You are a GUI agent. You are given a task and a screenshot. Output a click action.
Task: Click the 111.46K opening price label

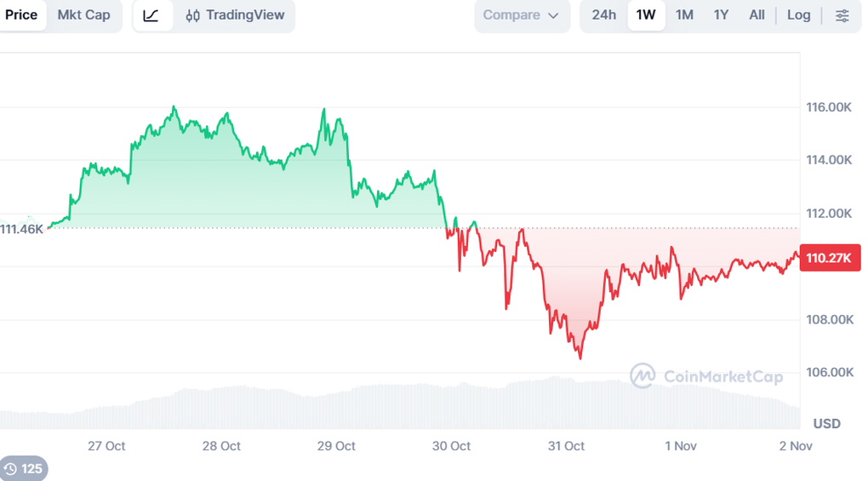coord(21,229)
